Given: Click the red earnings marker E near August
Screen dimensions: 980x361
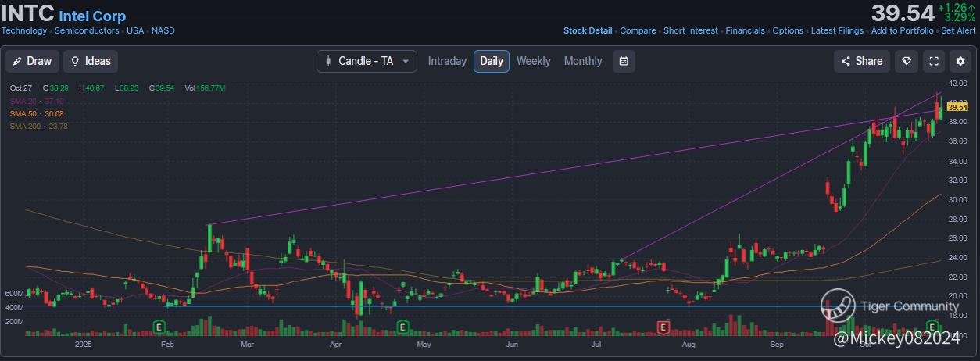Looking at the screenshot, I should point(663,326).
